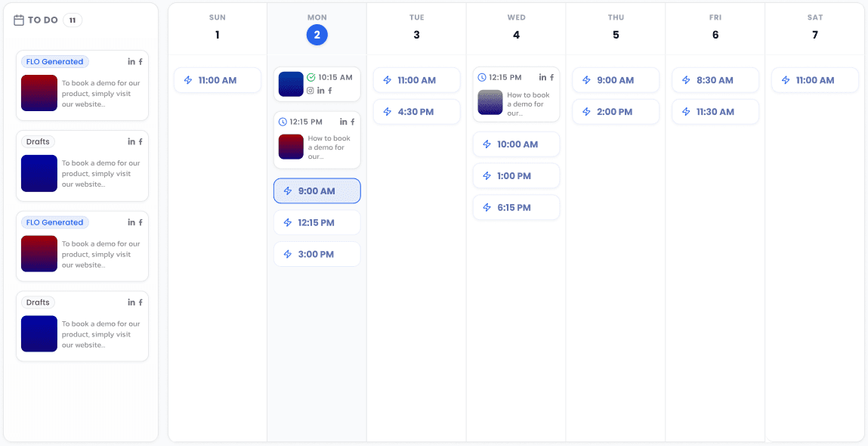The width and height of the screenshot is (868, 446).
Task: Open Wednesday's 'How to book a demo' text
Action: pos(529,104)
